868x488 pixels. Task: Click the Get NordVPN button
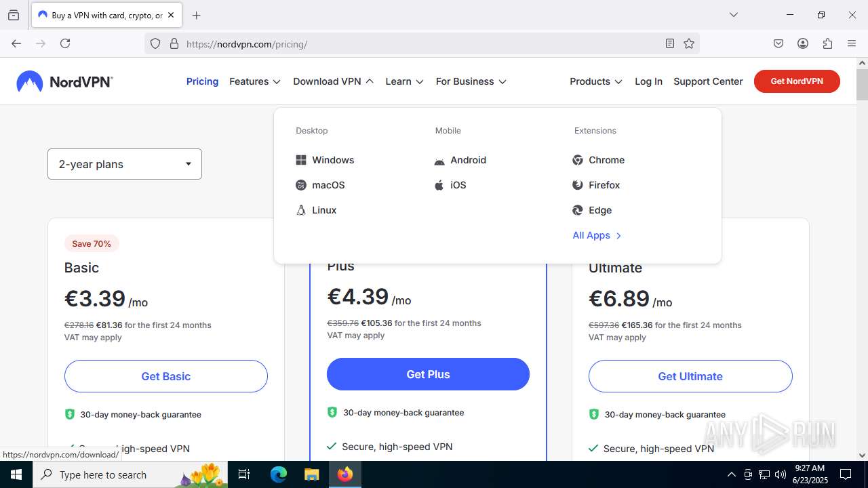click(797, 81)
